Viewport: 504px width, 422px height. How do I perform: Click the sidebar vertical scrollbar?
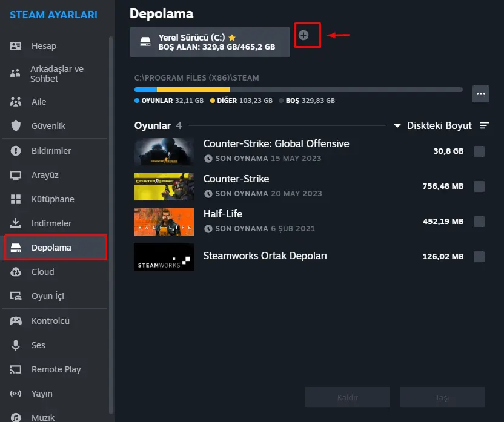[111, 225]
